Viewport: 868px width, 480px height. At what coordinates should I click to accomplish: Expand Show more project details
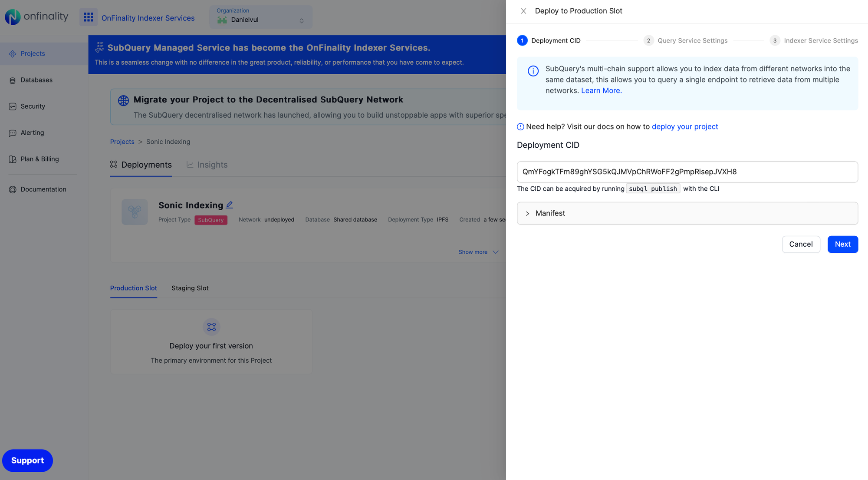pos(478,252)
